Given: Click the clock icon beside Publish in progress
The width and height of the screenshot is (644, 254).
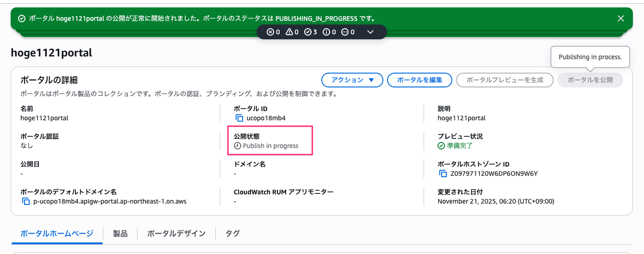Looking at the screenshot, I should coord(238,146).
